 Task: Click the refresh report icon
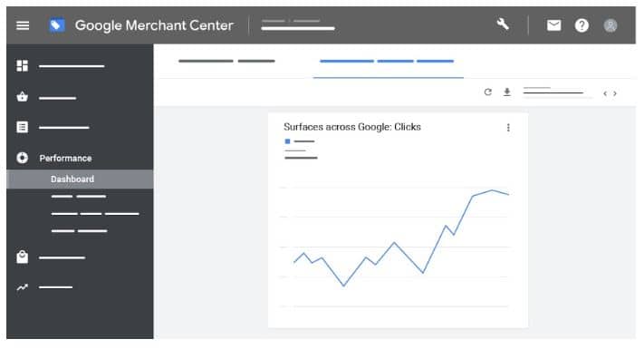488,92
